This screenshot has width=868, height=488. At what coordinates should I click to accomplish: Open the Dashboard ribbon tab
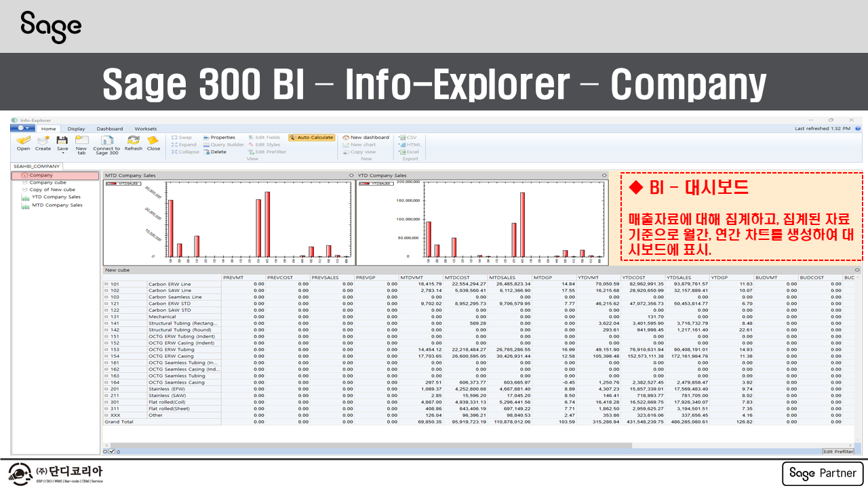click(110, 128)
